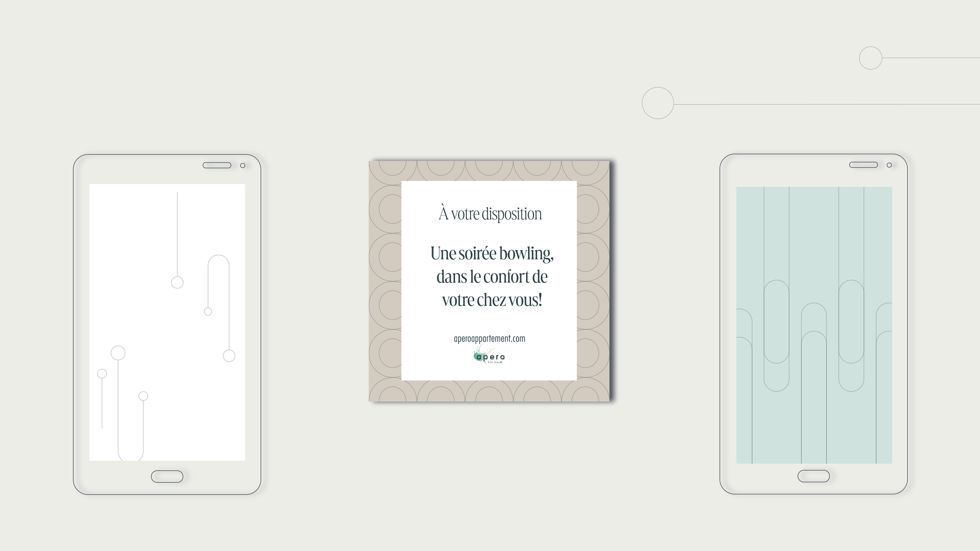
Task: Click the left phone's earpiece speaker slot
Action: (217, 165)
